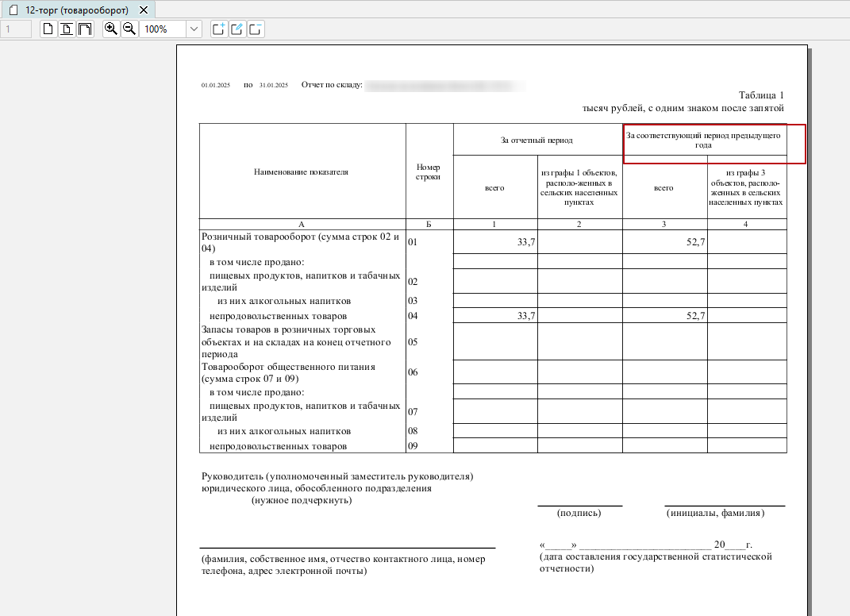850x616 pixels.
Task: Click the fit page width icon
Action: (x=67, y=29)
